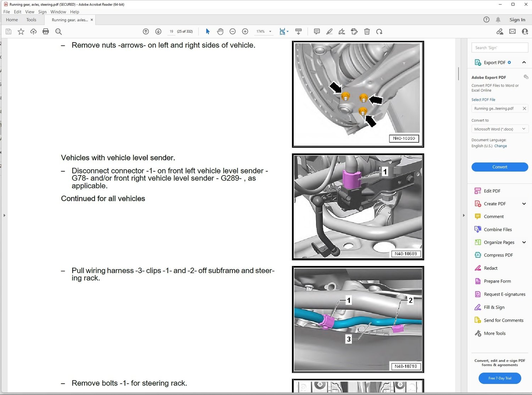Send file by email envelope icon
Screen dimensions: 532x395
pyautogui.click(x=512, y=32)
